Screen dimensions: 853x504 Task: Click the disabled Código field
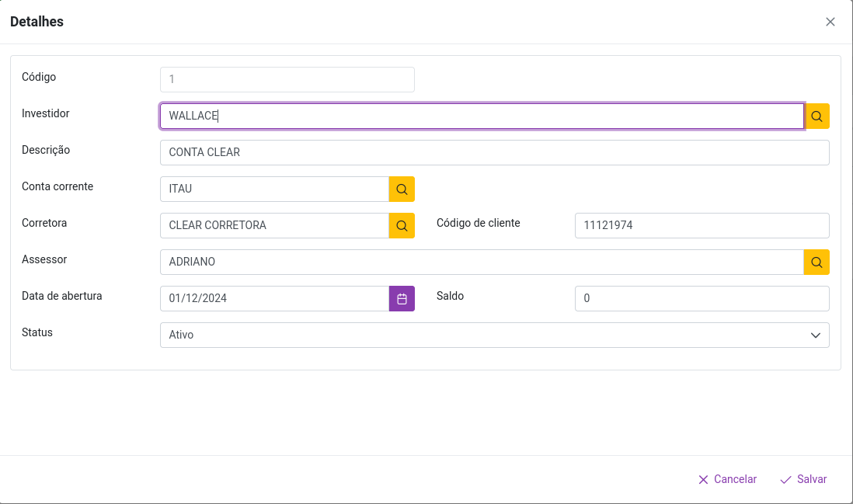pos(287,79)
